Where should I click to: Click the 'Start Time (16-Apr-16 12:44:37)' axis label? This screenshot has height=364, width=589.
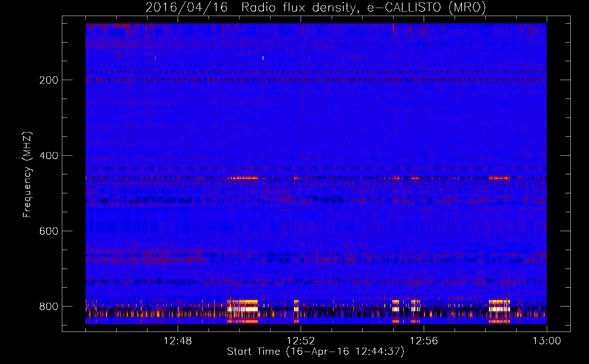point(316,352)
